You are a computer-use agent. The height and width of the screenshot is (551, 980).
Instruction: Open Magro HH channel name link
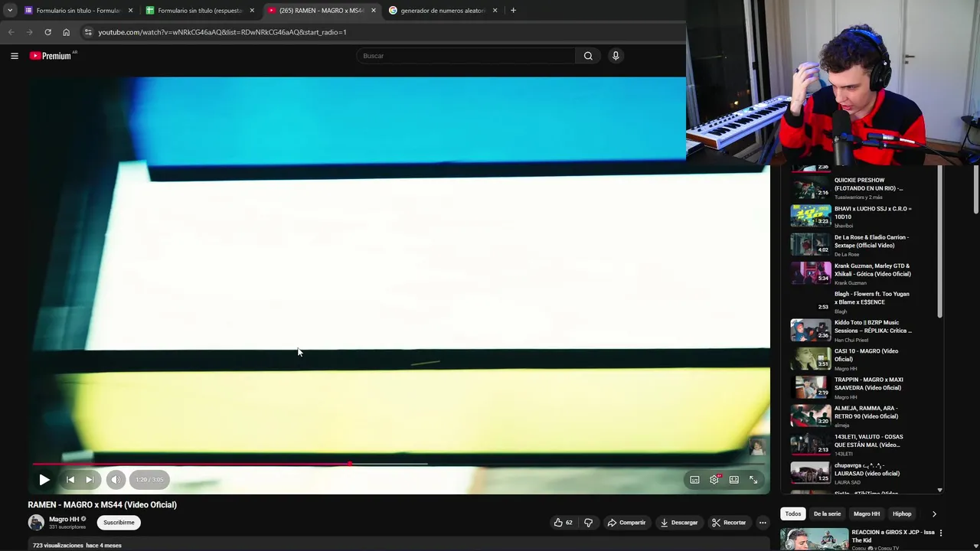tap(64, 520)
